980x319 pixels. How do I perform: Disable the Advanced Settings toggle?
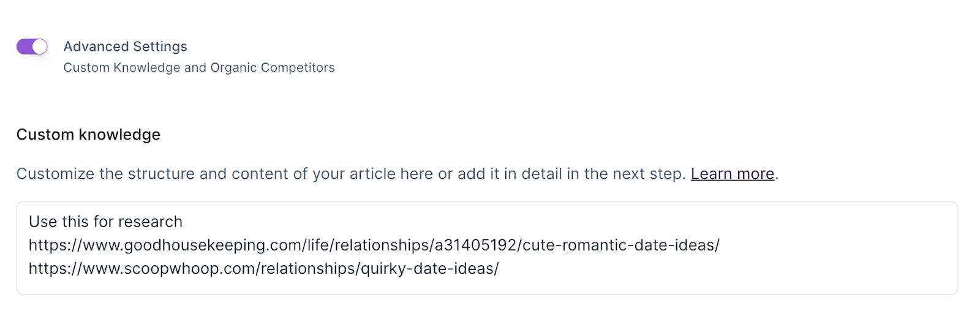pyautogui.click(x=32, y=47)
